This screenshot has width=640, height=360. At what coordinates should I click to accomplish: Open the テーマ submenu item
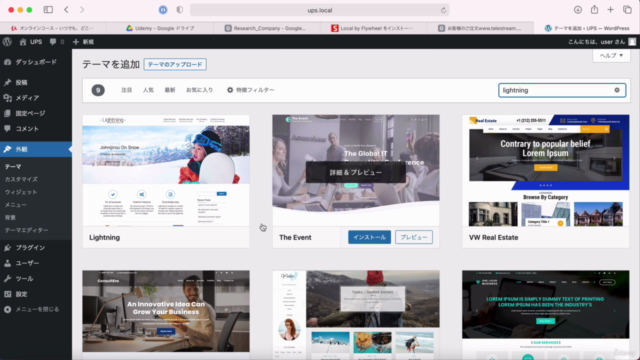(13, 167)
